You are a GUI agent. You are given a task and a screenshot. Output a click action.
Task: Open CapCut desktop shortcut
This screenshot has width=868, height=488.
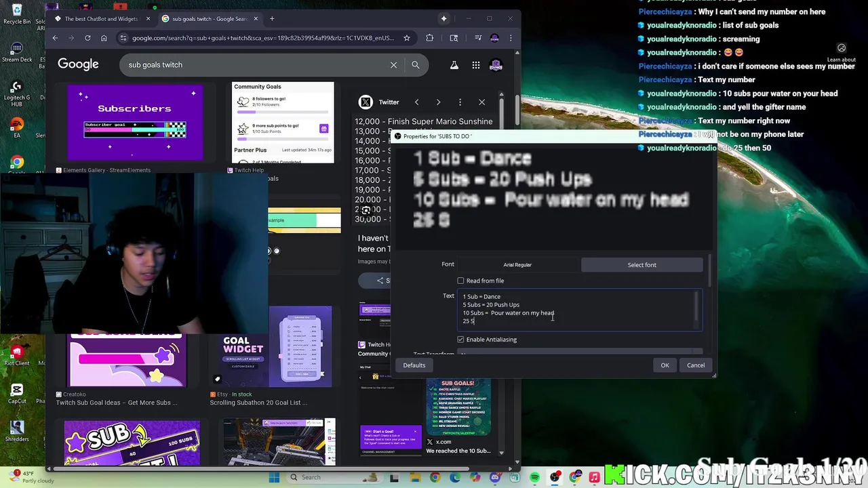click(x=17, y=394)
